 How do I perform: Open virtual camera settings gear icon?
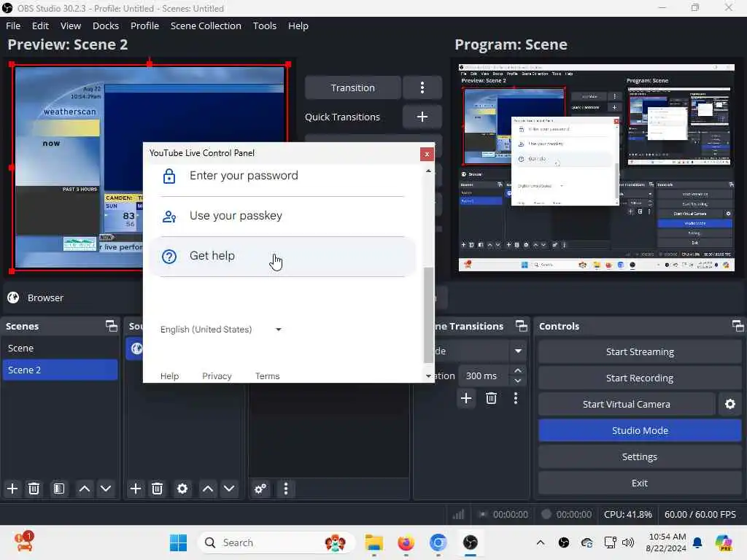(x=729, y=404)
